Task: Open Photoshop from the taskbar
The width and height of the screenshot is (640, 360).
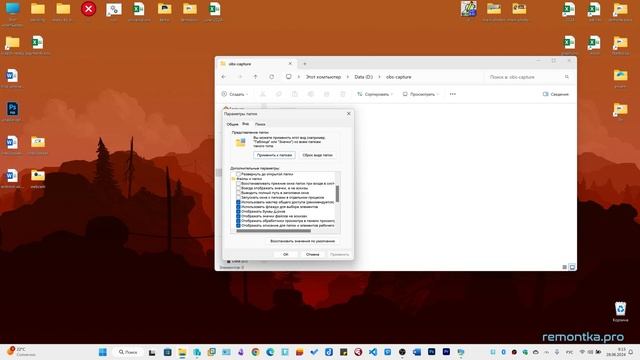Action: tap(431, 352)
